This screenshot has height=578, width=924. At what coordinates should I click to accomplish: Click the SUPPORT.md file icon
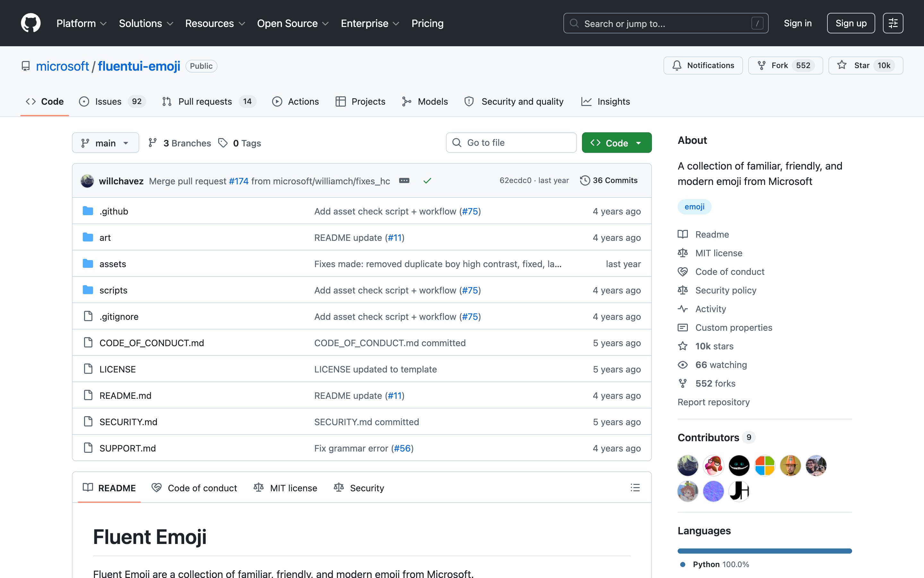click(x=88, y=448)
